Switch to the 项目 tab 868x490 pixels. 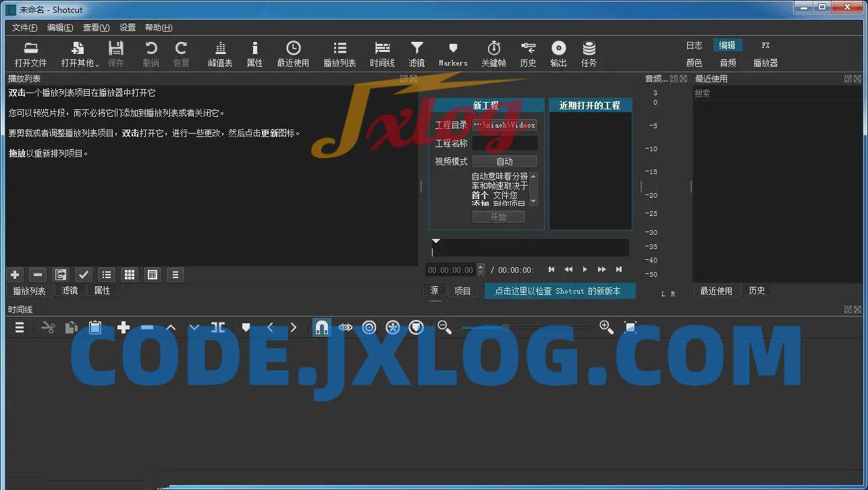(462, 291)
